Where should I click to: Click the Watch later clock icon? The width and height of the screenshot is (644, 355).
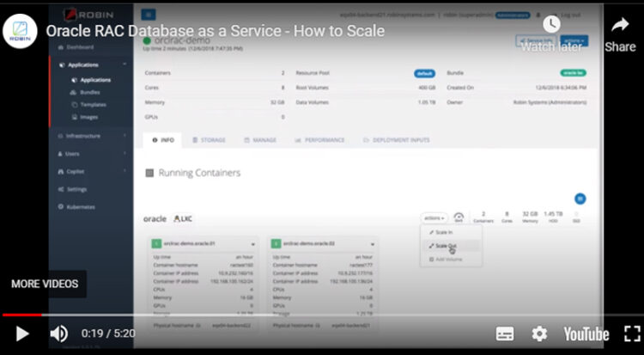click(551, 24)
